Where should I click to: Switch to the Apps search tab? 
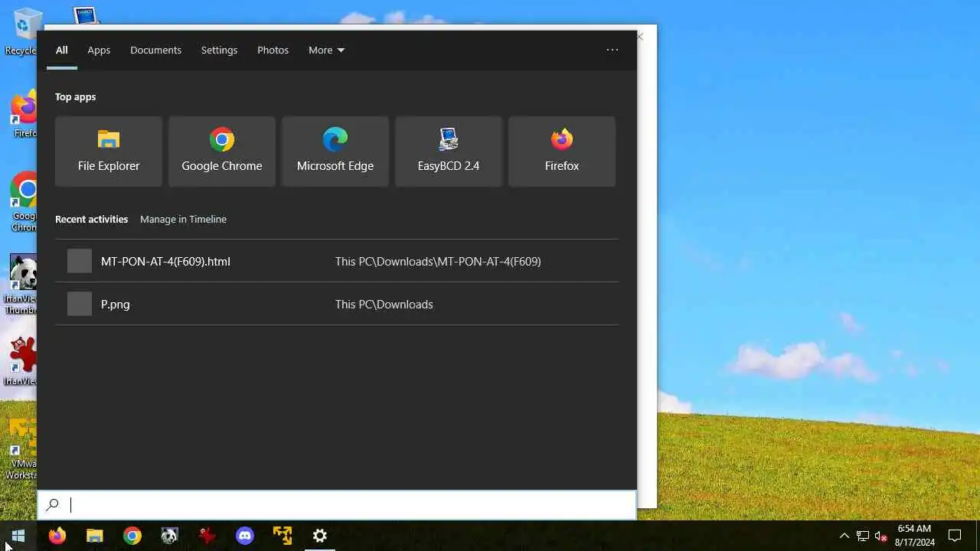[99, 50]
